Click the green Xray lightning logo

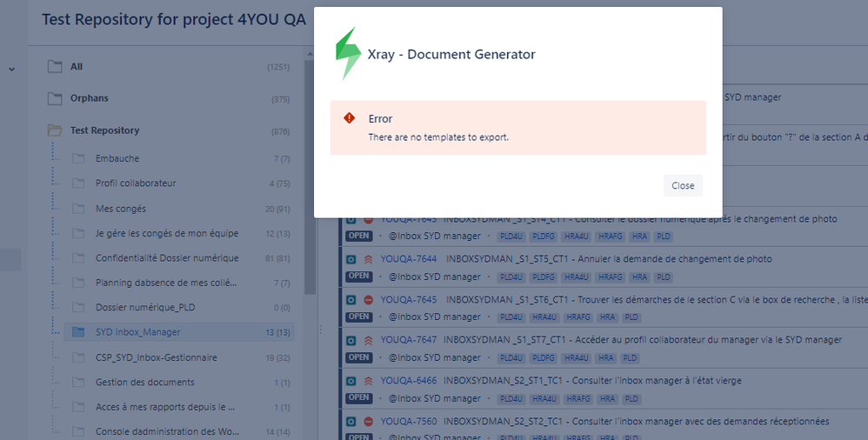click(348, 53)
